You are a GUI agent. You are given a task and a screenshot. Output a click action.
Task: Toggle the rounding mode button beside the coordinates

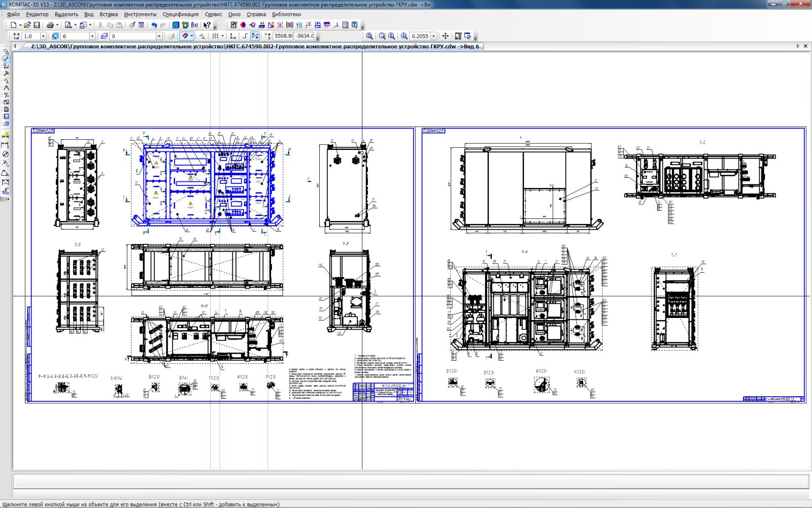click(x=255, y=36)
